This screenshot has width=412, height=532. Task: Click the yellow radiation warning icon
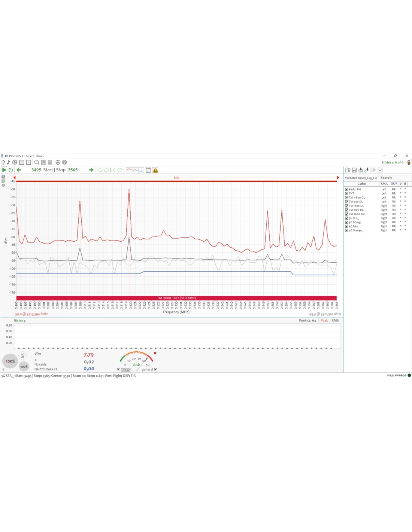(155, 170)
